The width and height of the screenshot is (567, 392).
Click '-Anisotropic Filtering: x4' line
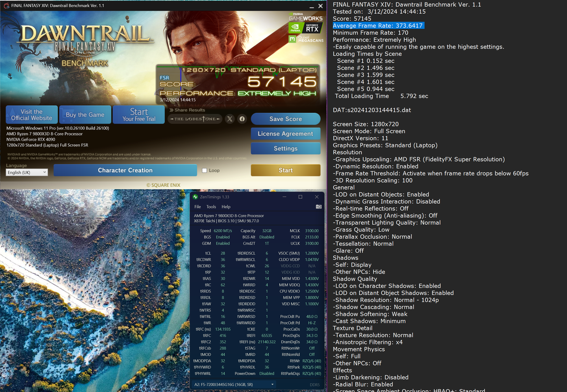point(368,342)
